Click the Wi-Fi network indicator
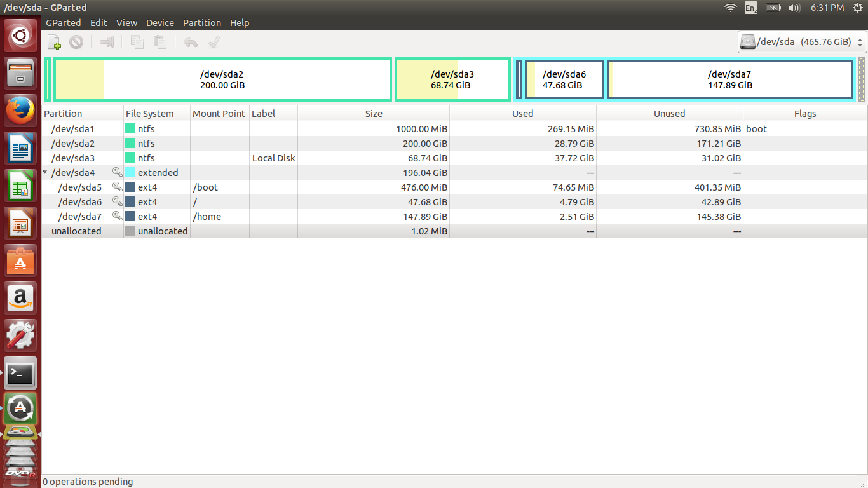This screenshot has width=868, height=488. [x=731, y=8]
